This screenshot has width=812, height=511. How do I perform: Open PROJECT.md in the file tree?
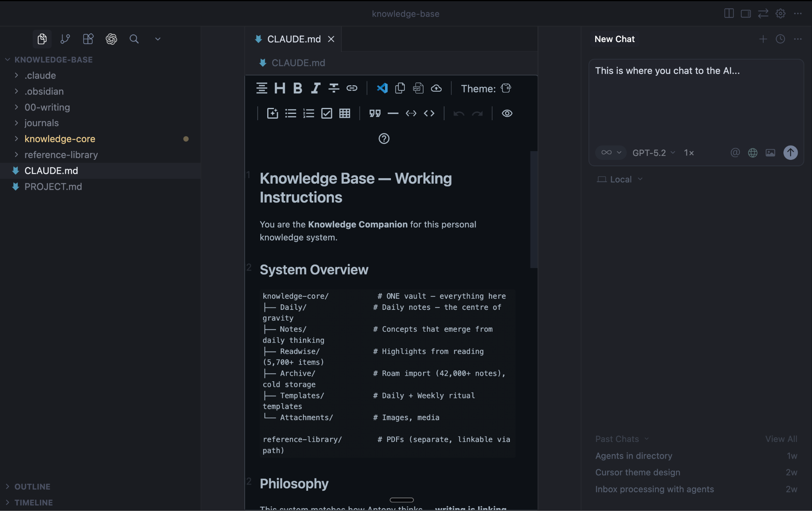click(x=53, y=186)
